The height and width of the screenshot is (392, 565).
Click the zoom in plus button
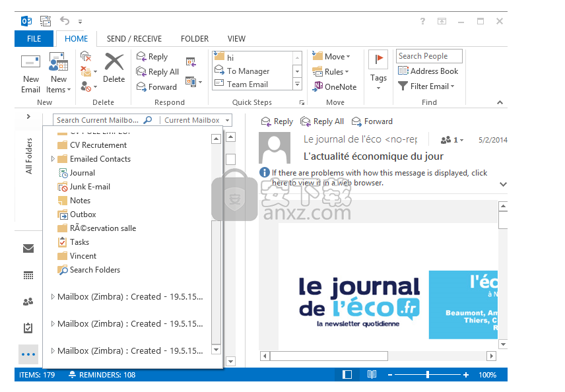coord(466,375)
